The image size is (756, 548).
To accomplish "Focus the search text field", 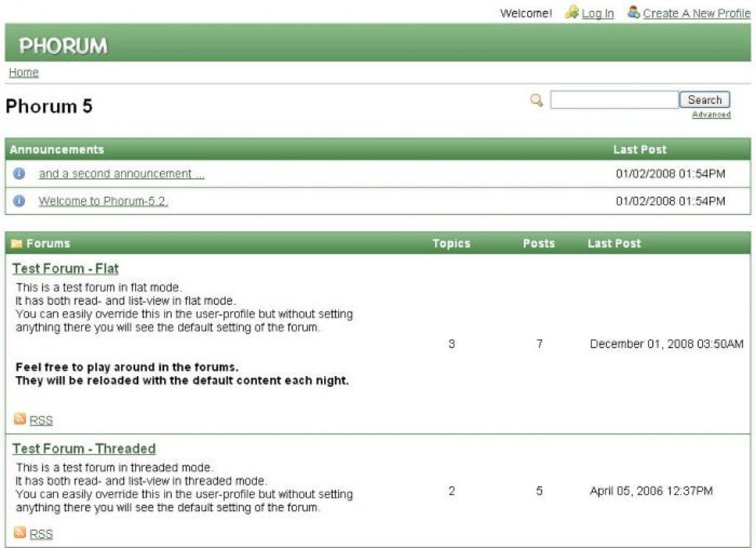I will [x=614, y=100].
